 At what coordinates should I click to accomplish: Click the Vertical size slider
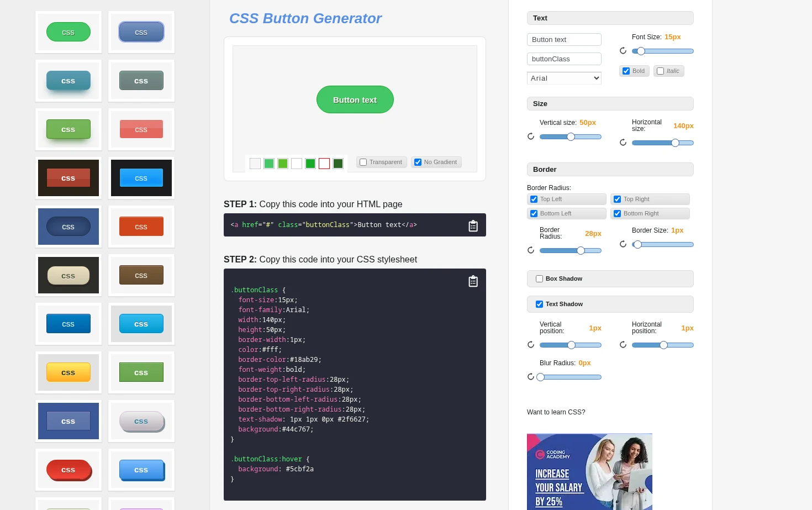571,137
